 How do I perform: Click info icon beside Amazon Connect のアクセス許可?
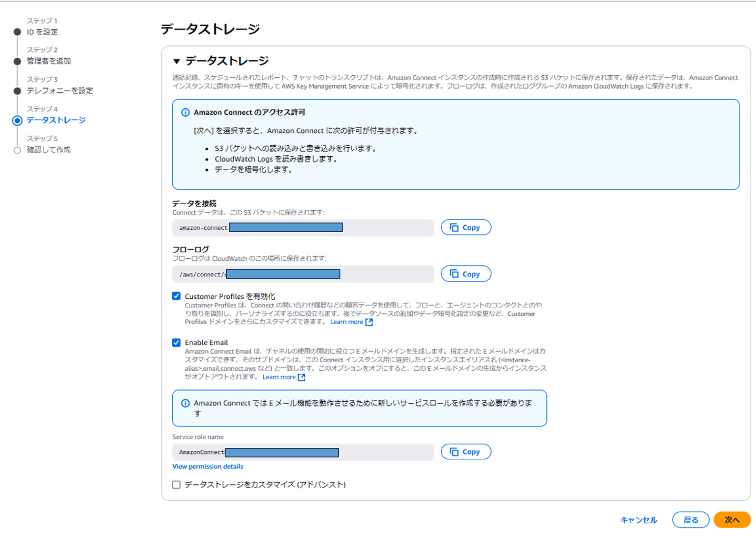tap(185, 112)
